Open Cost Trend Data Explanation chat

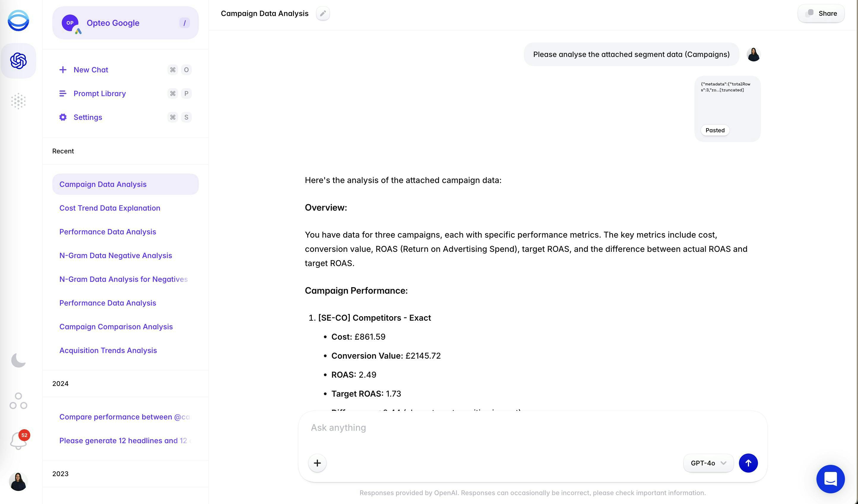tap(110, 208)
